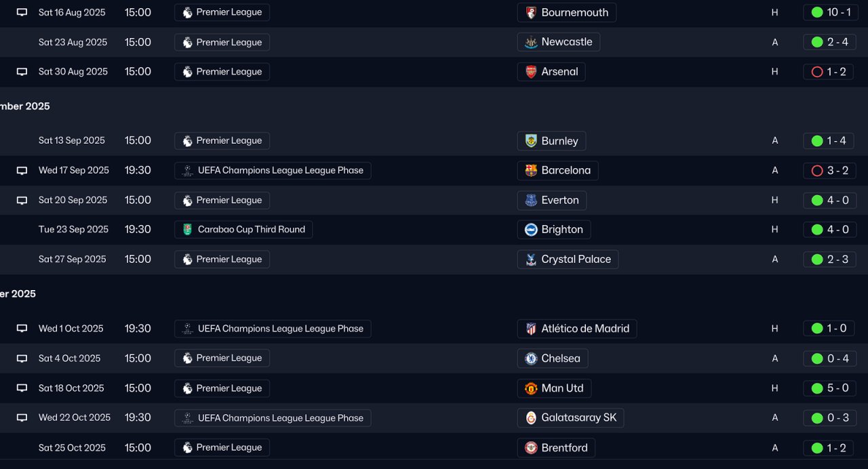Open the Everton team link
This screenshot has height=469, width=868.
(559, 200)
